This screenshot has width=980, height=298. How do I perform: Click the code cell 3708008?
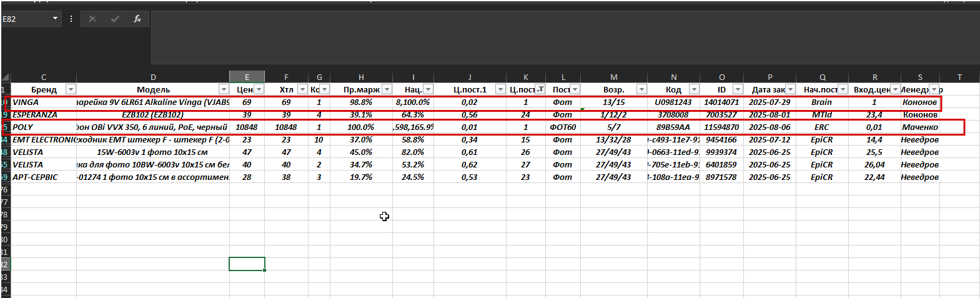tap(673, 114)
